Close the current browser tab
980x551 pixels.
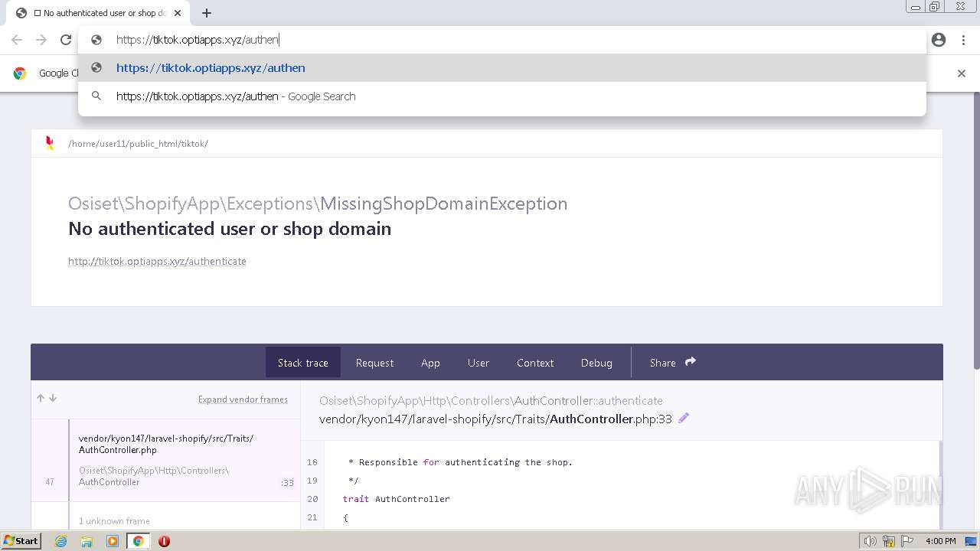click(178, 13)
